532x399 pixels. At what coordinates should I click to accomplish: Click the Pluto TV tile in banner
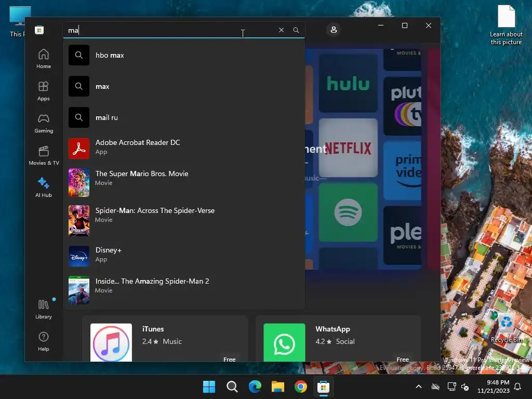pyautogui.click(x=403, y=106)
